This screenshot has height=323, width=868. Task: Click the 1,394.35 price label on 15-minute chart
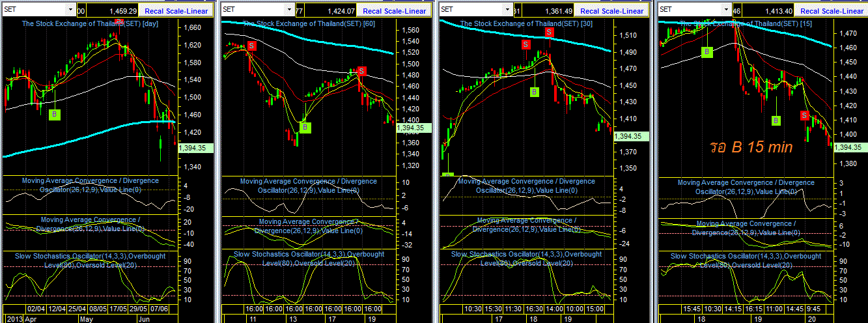850,147
